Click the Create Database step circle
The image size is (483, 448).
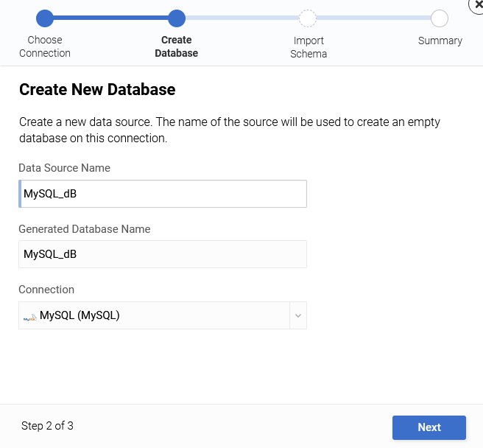177,18
